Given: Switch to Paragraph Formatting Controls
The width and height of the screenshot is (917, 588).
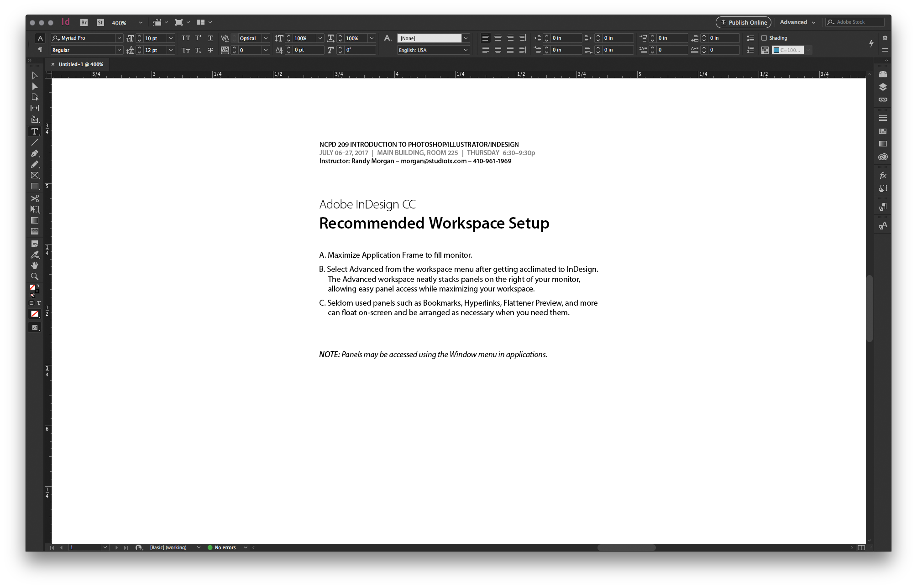Looking at the screenshot, I should coord(40,50).
